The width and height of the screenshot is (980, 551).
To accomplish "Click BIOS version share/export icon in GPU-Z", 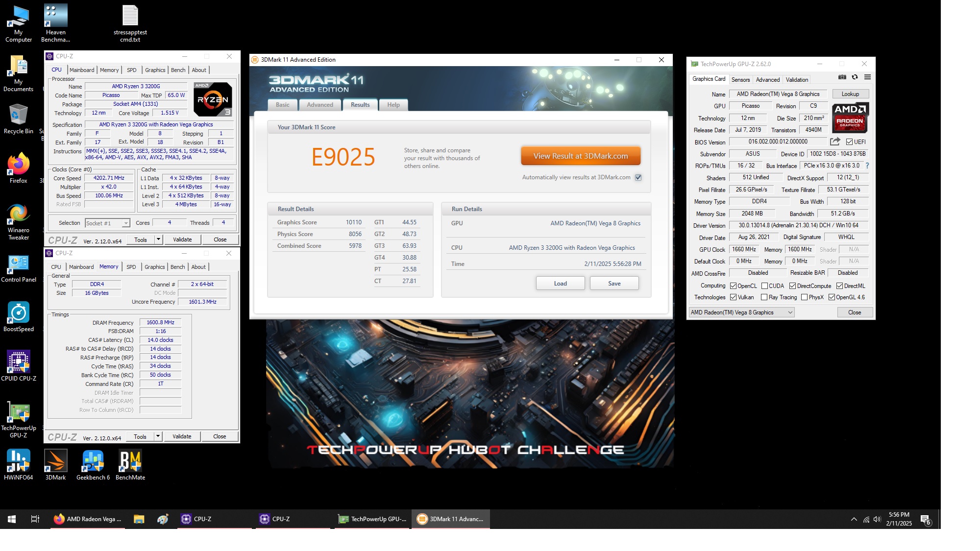I will tap(835, 142).
